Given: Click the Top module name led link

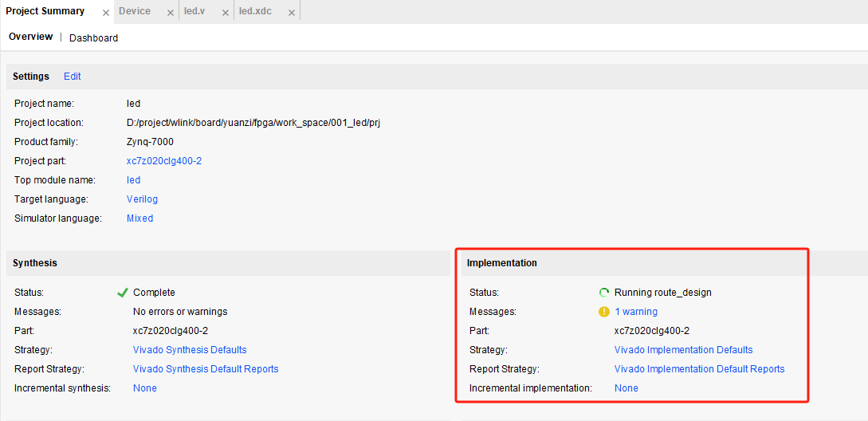Looking at the screenshot, I should tap(134, 180).
